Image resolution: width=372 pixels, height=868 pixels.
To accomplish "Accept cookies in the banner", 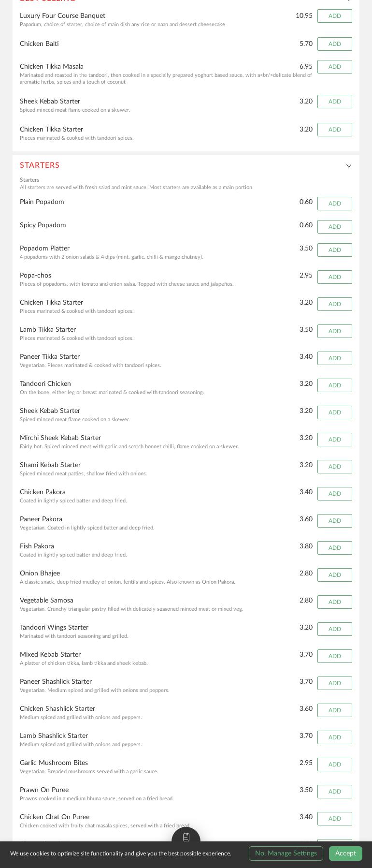I will tap(345, 853).
